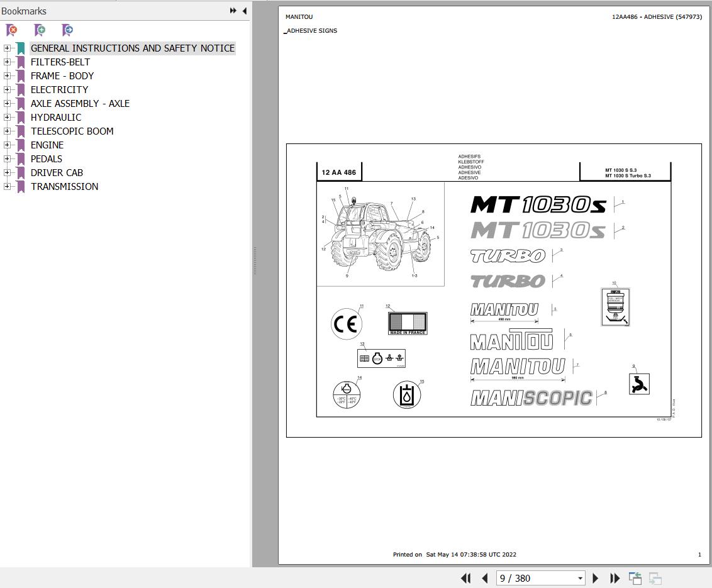The image size is (712, 588).
Task: Click the page layout icon beside last-page button
Action: pos(635,578)
